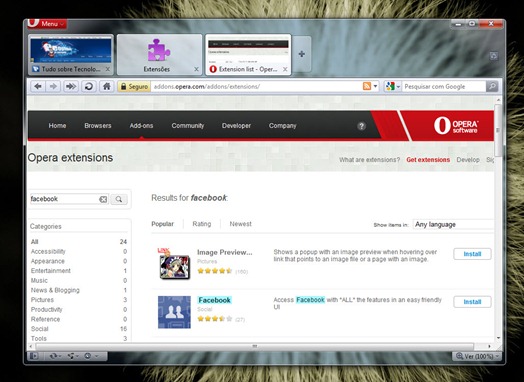Open the Facebook extension thumbnail
This screenshot has width=524, height=382.
coord(174,312)
